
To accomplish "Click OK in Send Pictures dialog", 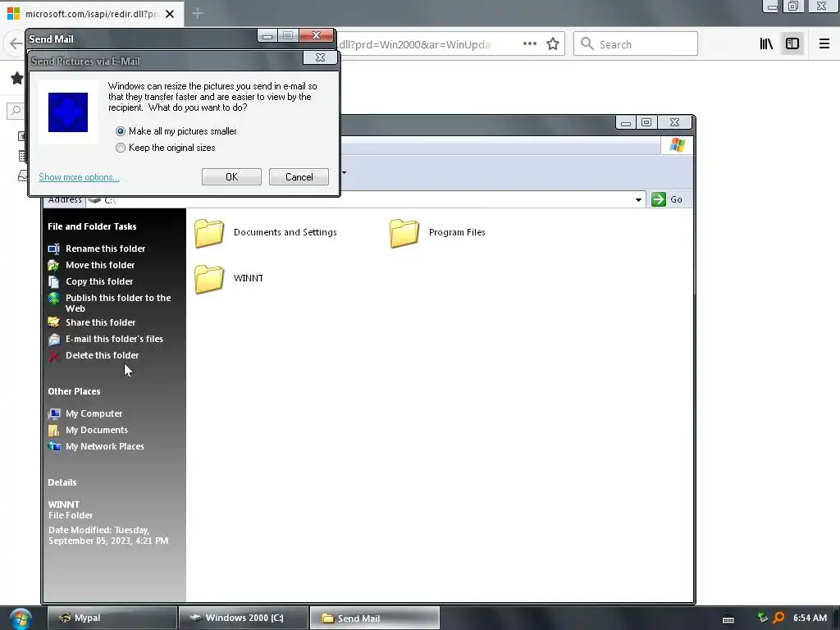I will click(231, 177).
